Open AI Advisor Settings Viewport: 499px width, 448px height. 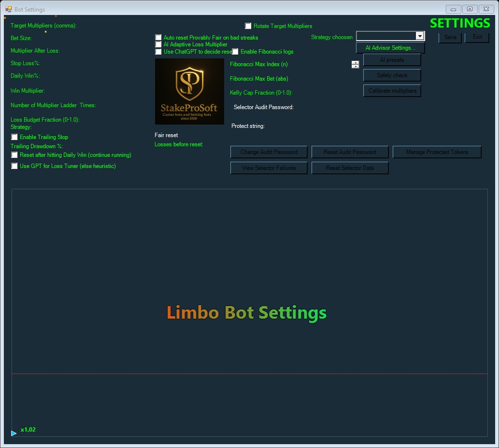point(390,48)
